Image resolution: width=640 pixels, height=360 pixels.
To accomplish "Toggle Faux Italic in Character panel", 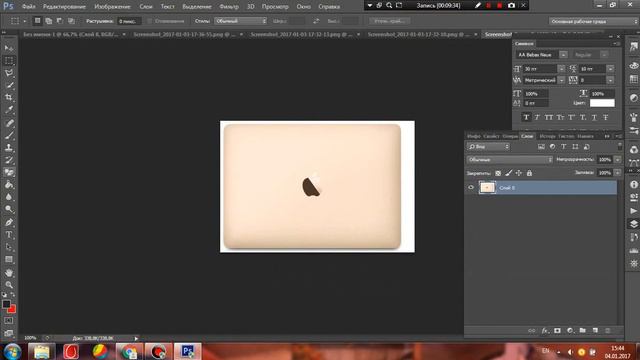I will tap(537, 118).
